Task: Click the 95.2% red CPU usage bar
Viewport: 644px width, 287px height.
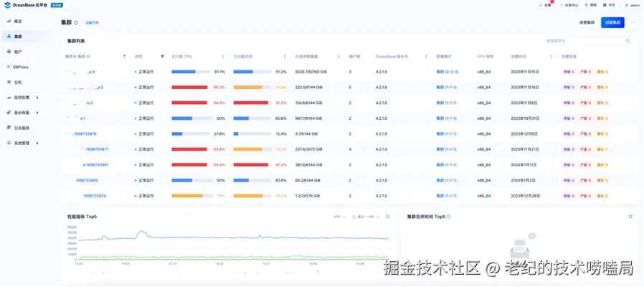Action: pos(191,87)
